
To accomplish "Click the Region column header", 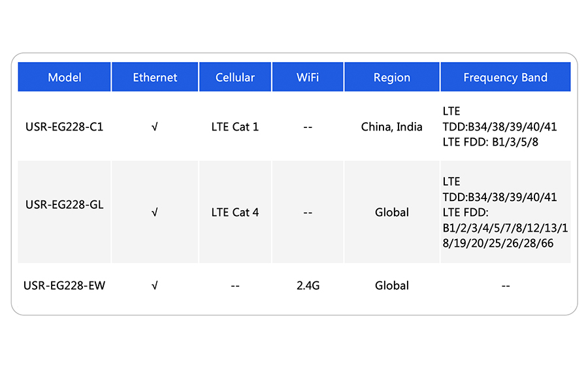I will pos(392,78).
